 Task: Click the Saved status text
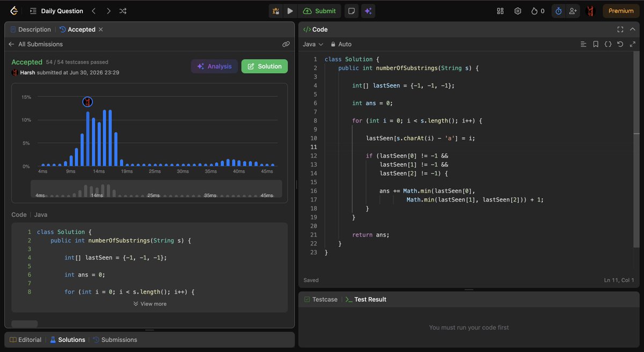coord(311,280)
